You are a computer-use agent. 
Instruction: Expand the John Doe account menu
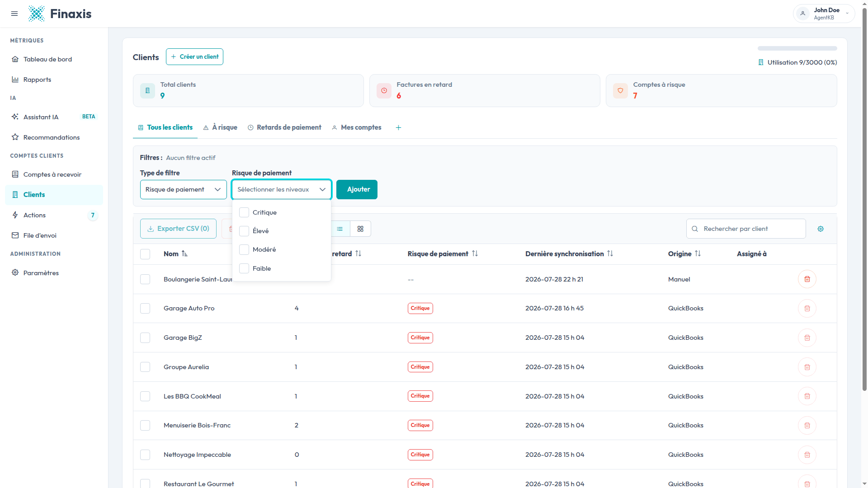(x=824, y=14)
